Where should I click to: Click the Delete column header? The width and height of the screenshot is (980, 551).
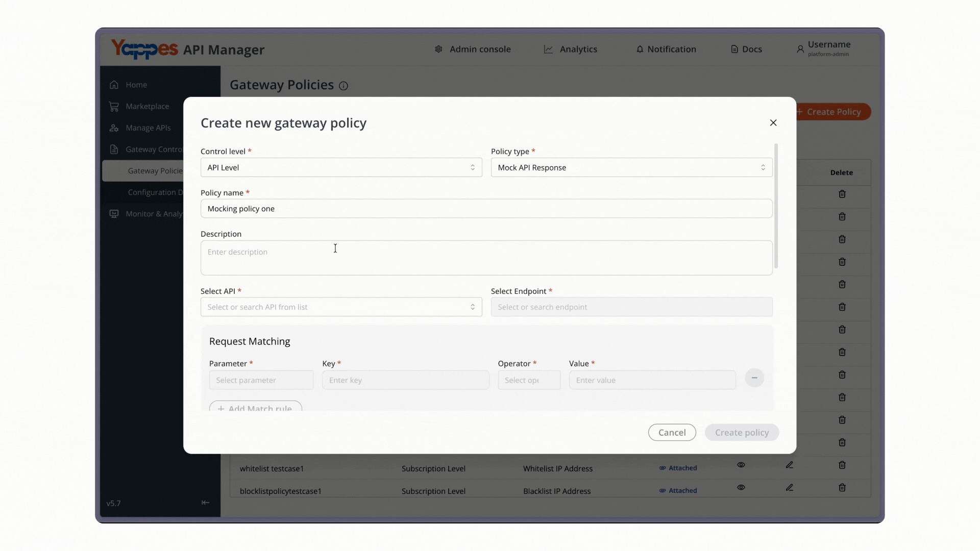pyautogui.click(x=841, y=172)
